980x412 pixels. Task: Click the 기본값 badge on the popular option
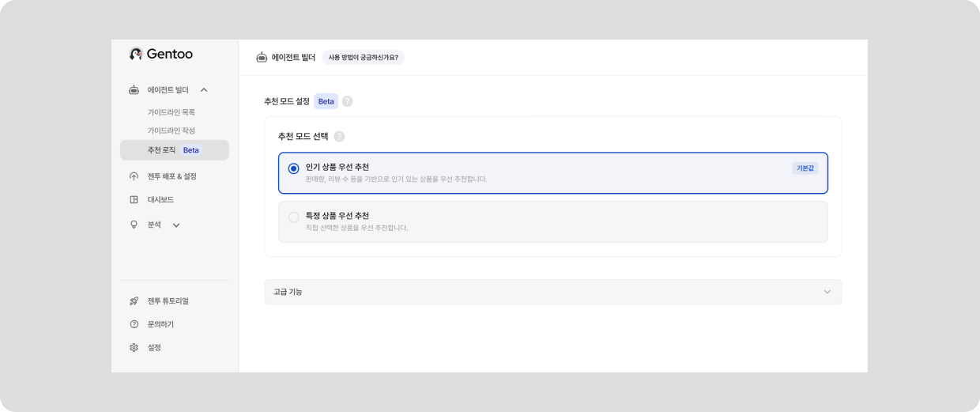tap(805, 168)
